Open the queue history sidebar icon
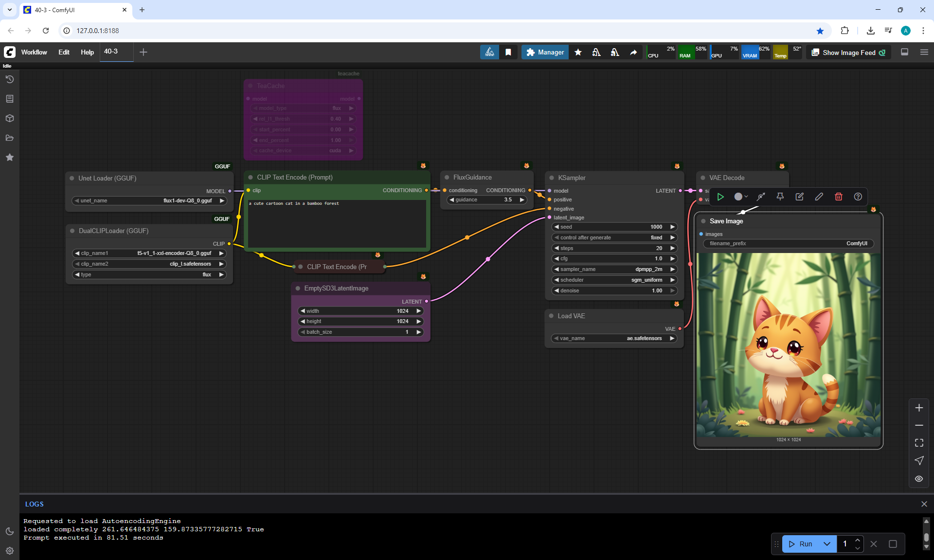 point(10,79)
